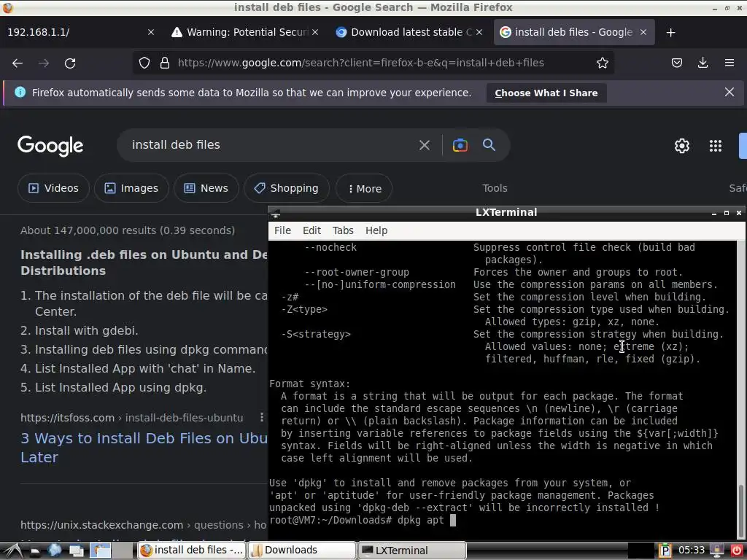Open 3 Ways to Install Deb Files link
Screen dimensions: 747x560
(x=144, y=448)
